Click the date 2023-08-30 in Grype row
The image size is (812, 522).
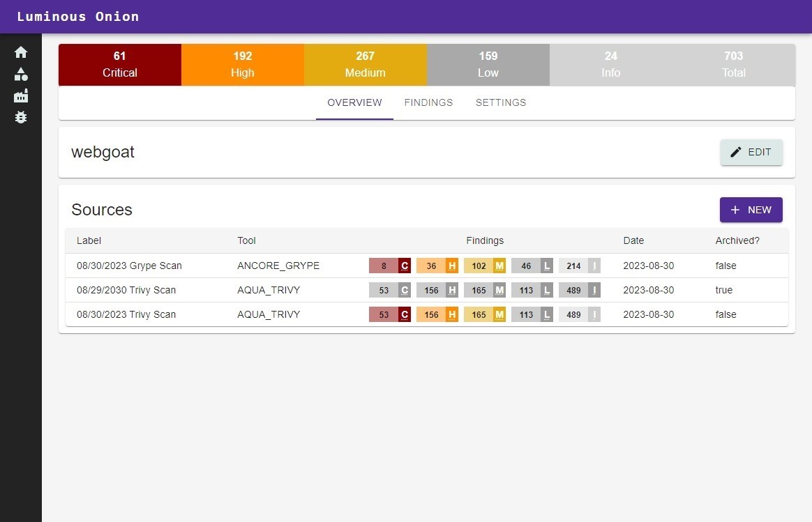648,266
